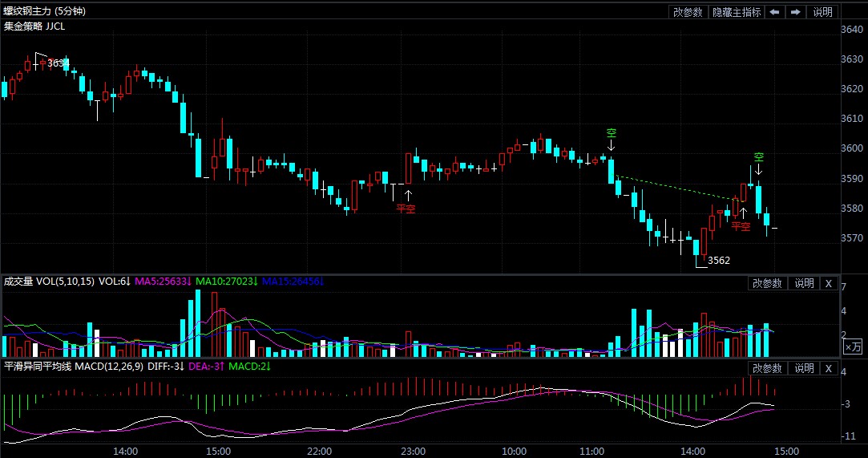
Task: Open 说明 for the MACD panel
Action: (805, 368)
